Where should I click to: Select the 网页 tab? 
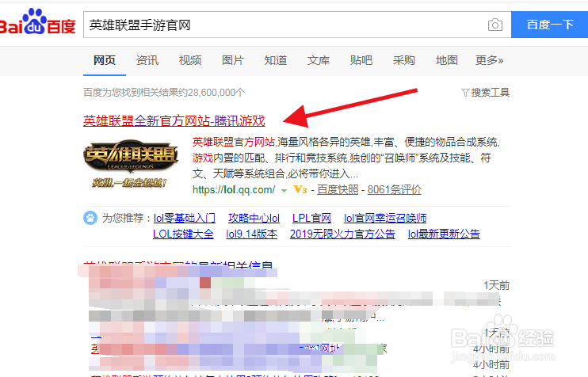coord(105,60)
